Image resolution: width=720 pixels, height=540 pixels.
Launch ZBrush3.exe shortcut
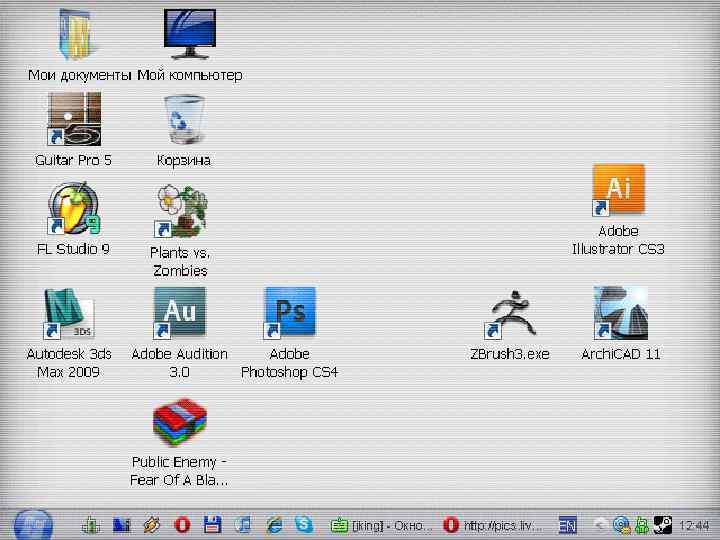point(510,314)
